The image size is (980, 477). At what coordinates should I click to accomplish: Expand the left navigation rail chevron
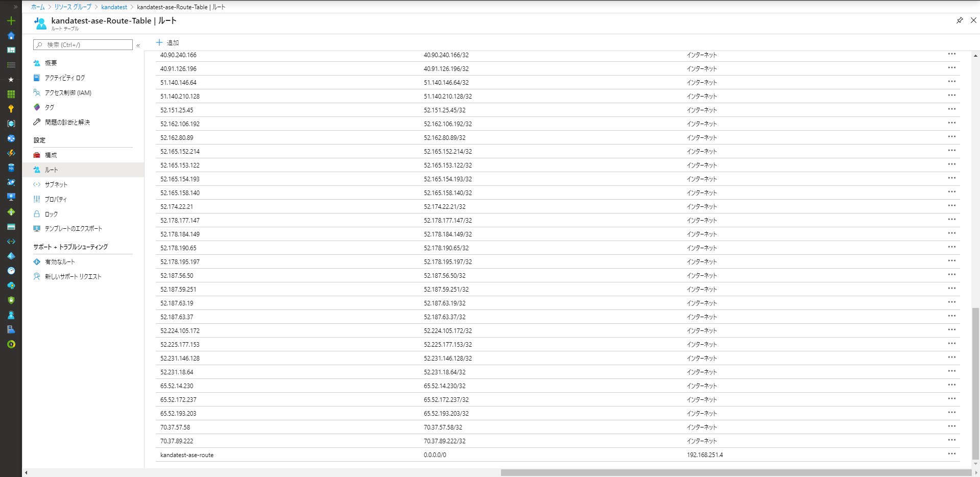click(x=15, y=7)
